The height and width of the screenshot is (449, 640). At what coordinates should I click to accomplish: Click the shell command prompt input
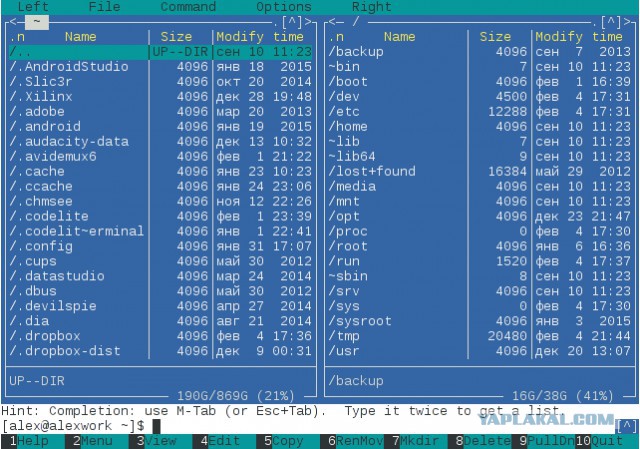[308, 426]
